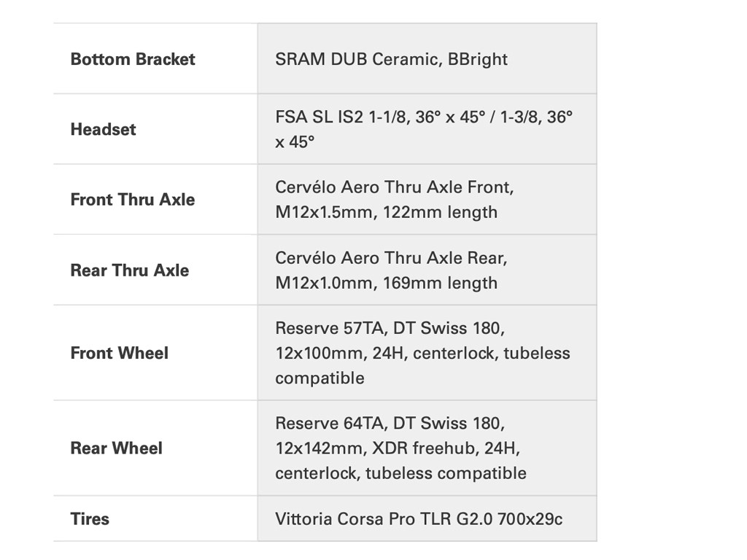Screen dimensions: 747x560
Task: Click the M12x1.5mm, 122mm length line
Action: [386, 212]
